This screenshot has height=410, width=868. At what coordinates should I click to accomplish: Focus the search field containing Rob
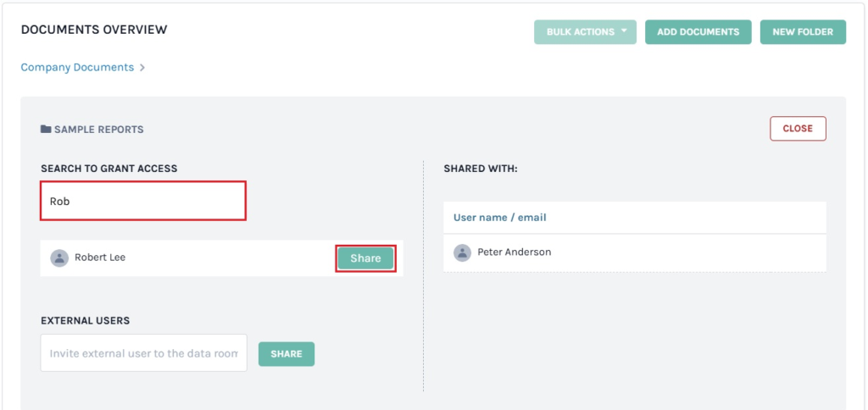(143, 202)
